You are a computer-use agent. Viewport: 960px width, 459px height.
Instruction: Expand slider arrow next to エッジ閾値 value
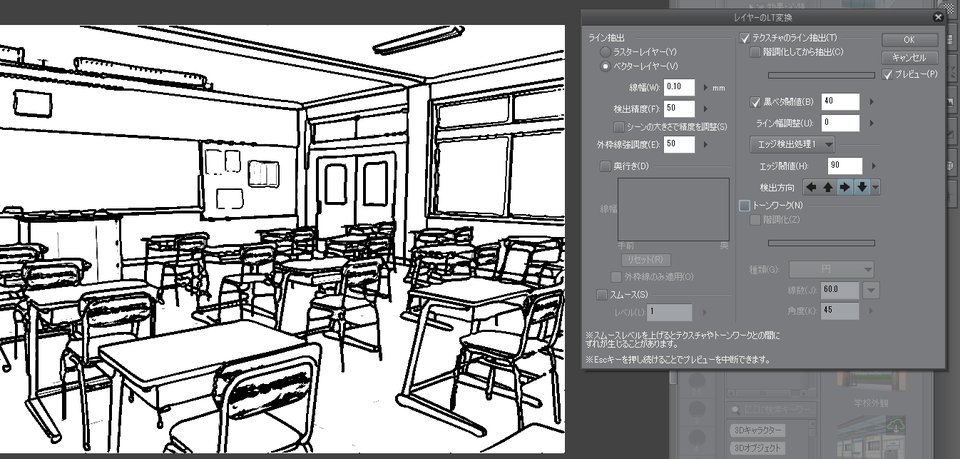pyautogui.click(x=873, y=165)
